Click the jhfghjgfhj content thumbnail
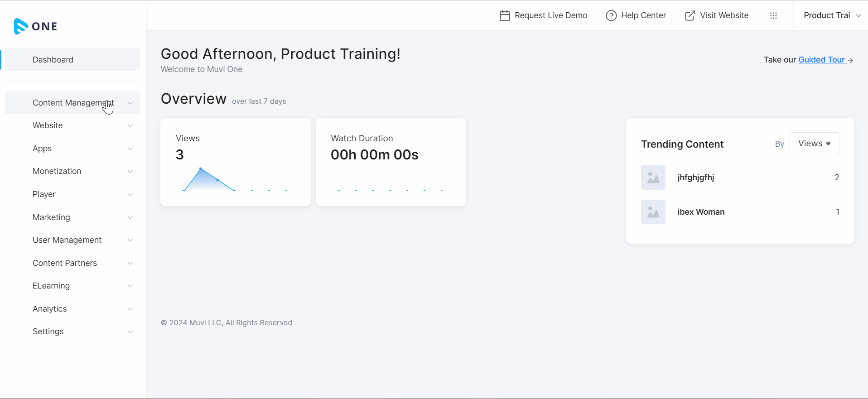The height and width of the screenshot is (399, 868). pyautogui.click(x=653, y=178)
